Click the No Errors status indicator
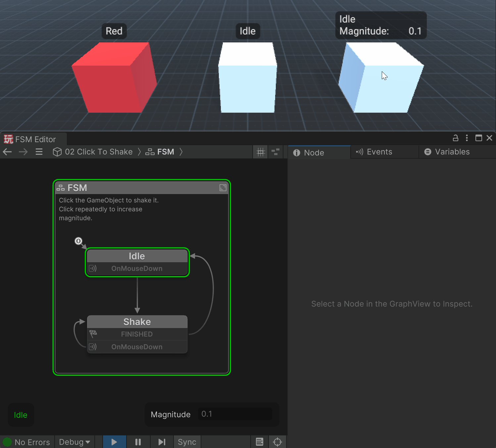Screen dimensions: 496x448 coord(27,442)
